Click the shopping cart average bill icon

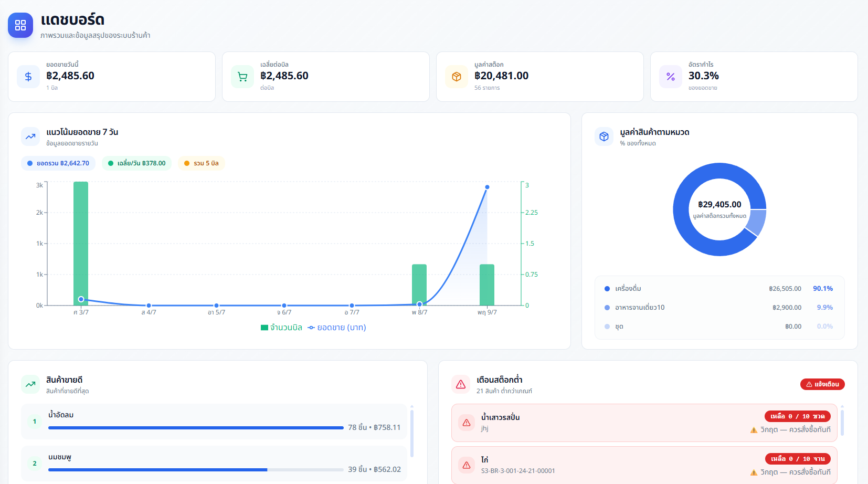[x=242, y=77]
